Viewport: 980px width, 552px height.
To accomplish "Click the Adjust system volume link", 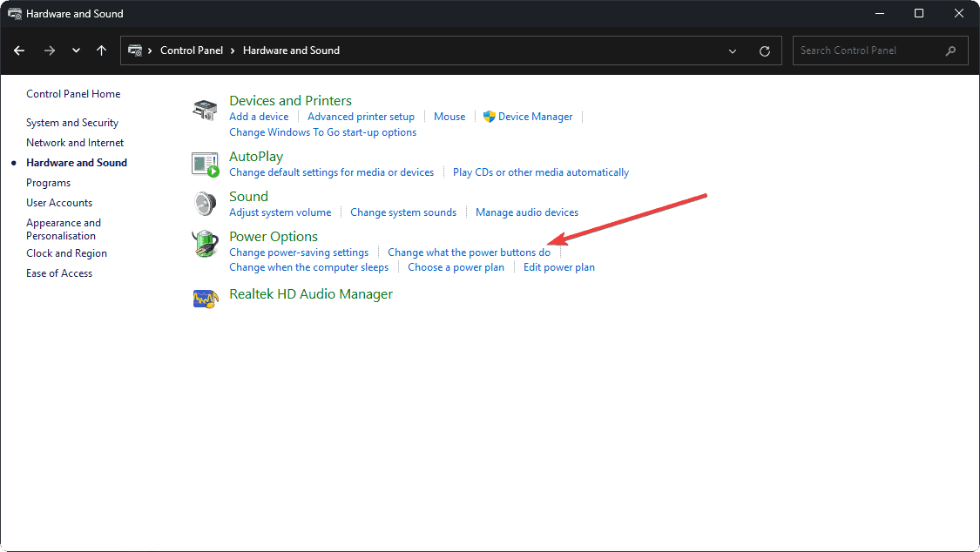I will pos(280,212).
